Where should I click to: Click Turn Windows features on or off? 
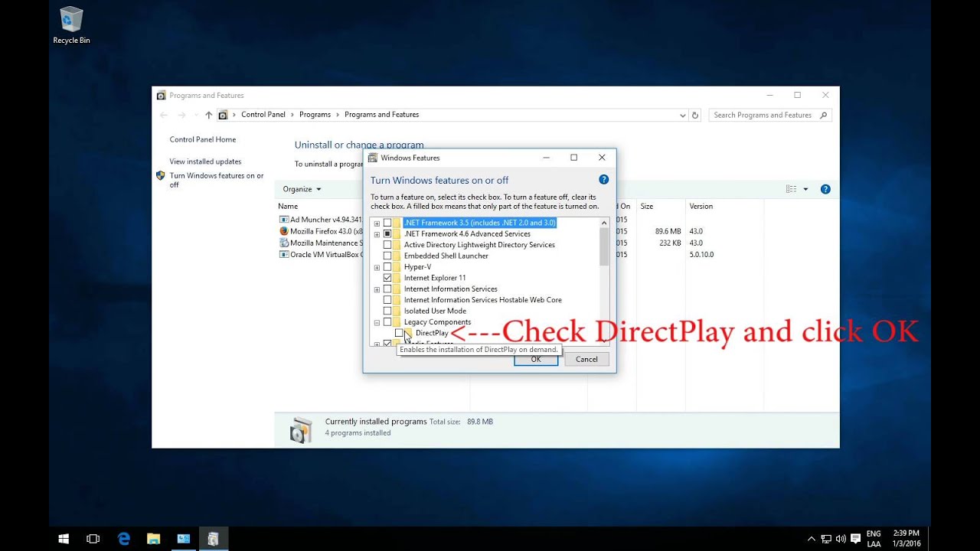pyautogui.click(x=217, y=180)
